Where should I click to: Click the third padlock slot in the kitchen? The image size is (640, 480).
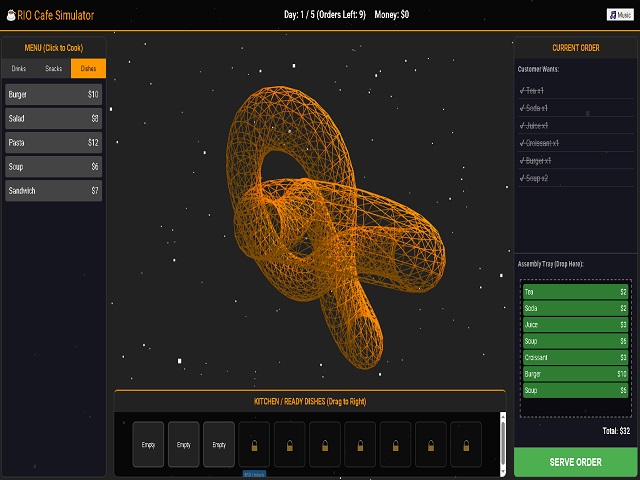325,444
